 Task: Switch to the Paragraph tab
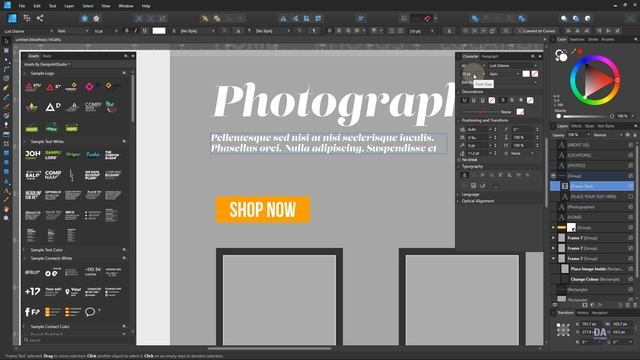pos(490,56)
